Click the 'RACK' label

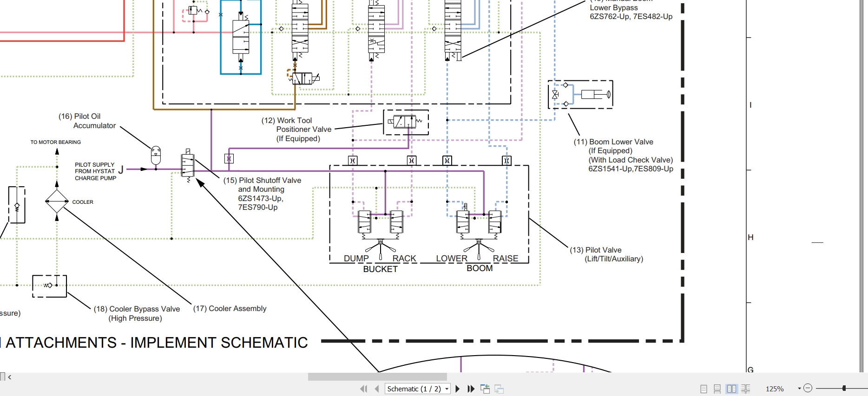(404, 259)
